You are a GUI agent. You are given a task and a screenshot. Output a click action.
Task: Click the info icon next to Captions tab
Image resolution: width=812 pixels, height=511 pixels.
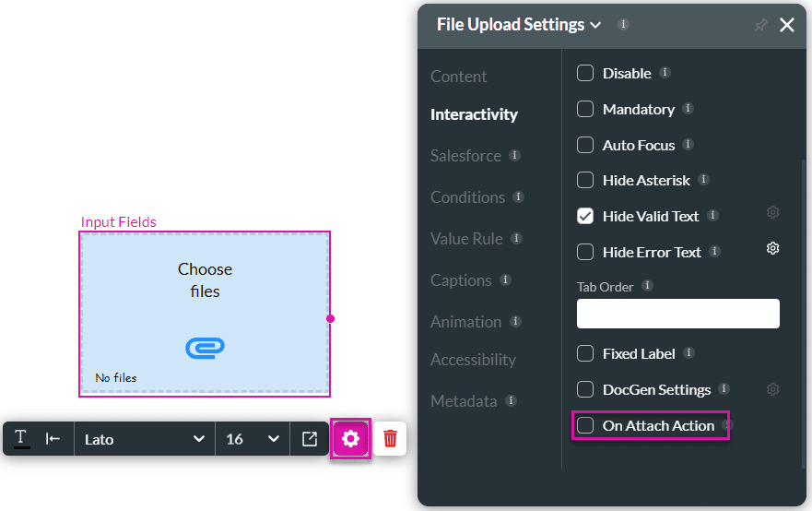tap(505, 279)
